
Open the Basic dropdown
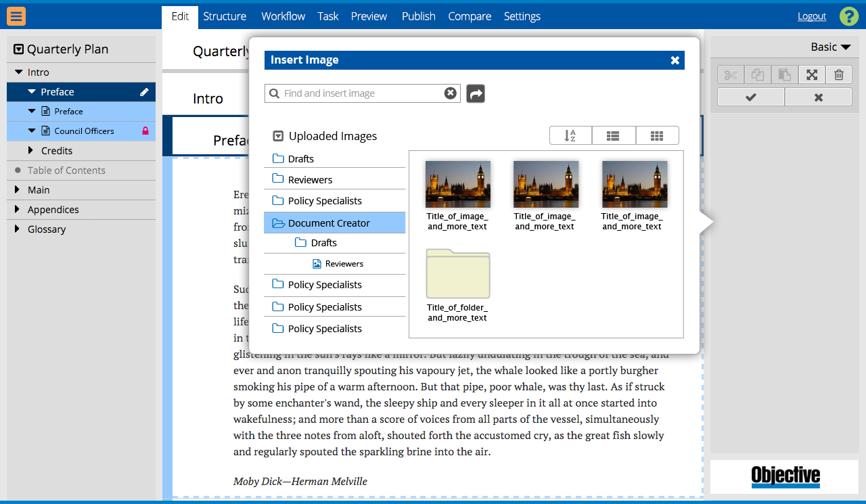click(831, 47)
